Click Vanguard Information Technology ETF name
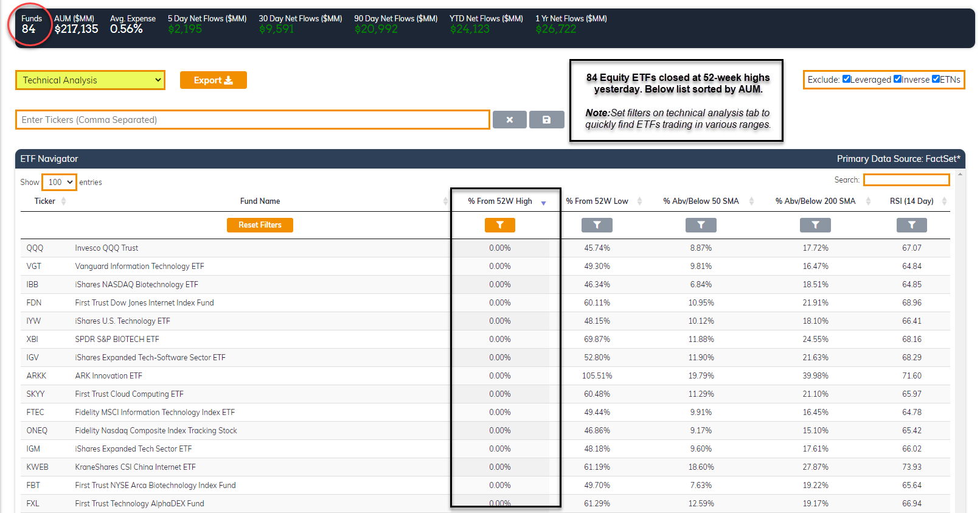 coord(139,267)
